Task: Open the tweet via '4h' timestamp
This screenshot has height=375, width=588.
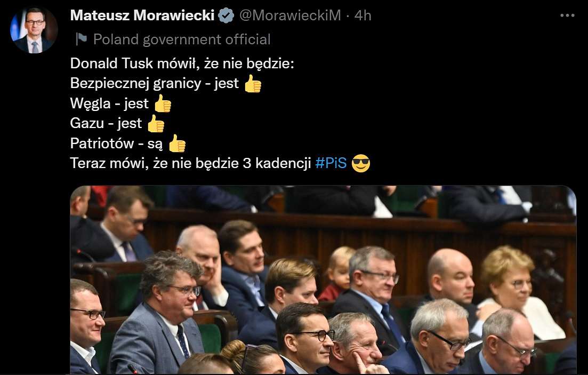Action: (363, 15)
